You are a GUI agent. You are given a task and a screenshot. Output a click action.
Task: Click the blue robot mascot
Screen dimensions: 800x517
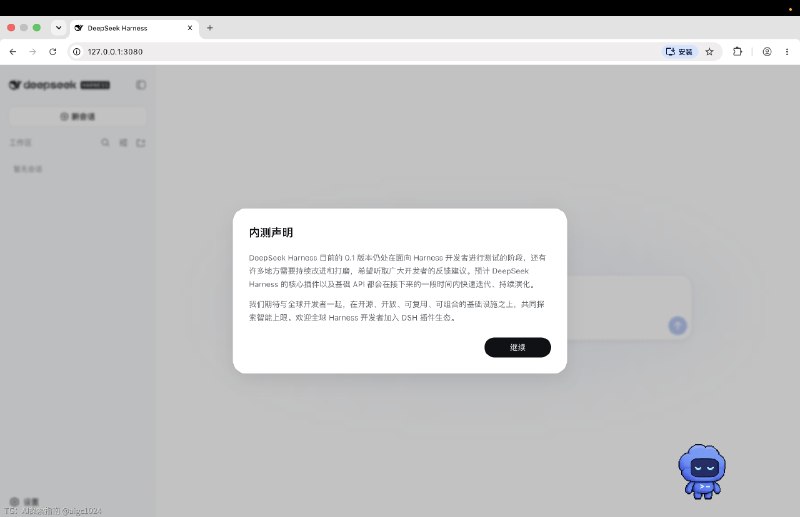coord(702,471)
